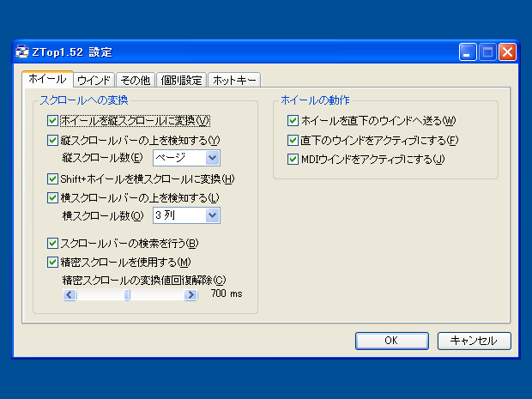
Task: Toggle ホイールを直下のウインドへ送る(W)
Action: [x=293, y=120]
